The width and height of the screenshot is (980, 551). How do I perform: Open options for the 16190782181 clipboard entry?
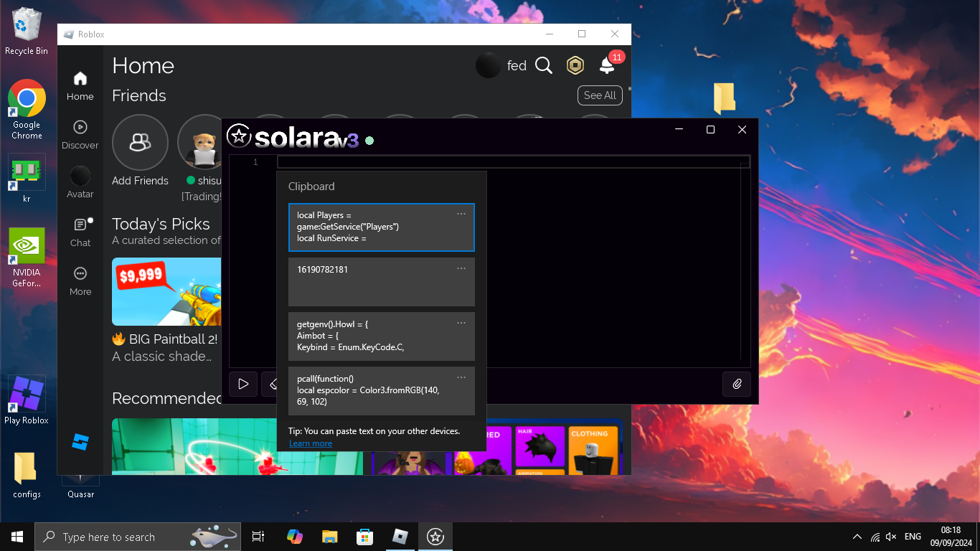pyautogui.click(x=461, y=268)
